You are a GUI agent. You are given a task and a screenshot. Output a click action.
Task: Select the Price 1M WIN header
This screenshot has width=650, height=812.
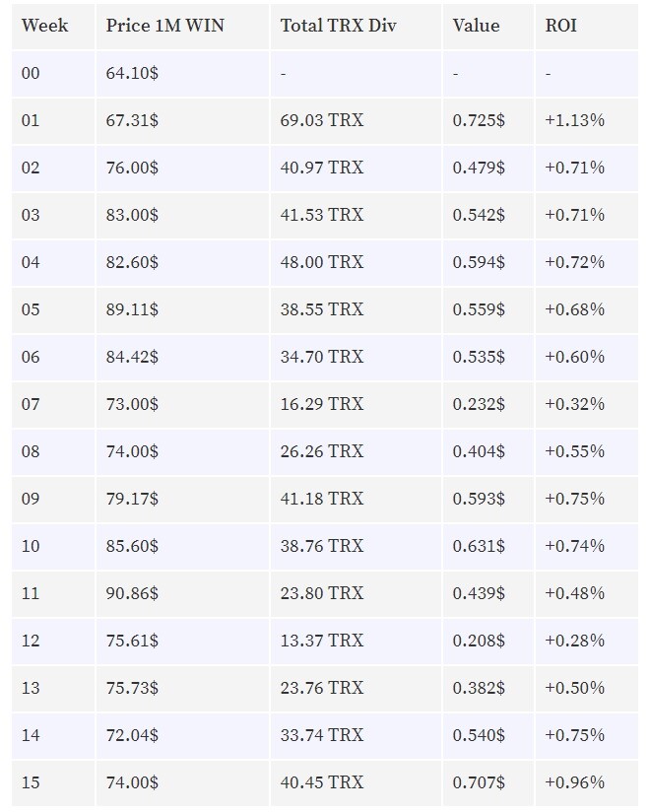point(164,26)
